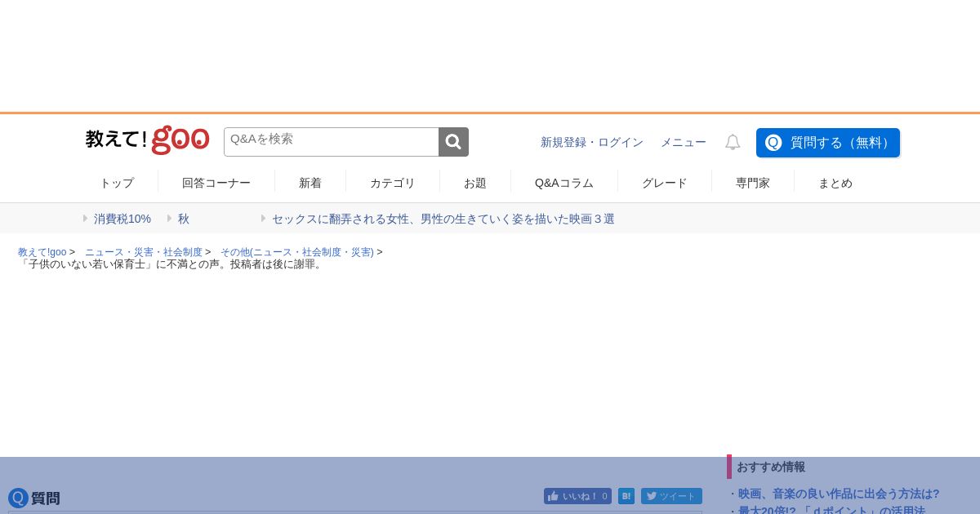
Task: Open the 専門家 tab
Action: (x=753, y=183)
